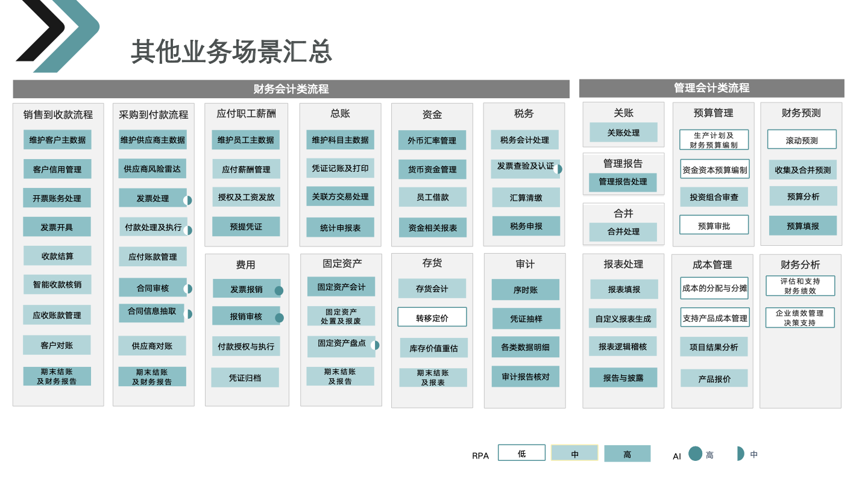This screenshot has height=488, width=868.
Task: Click the 维护客户主数据 box
Action: 57,140
